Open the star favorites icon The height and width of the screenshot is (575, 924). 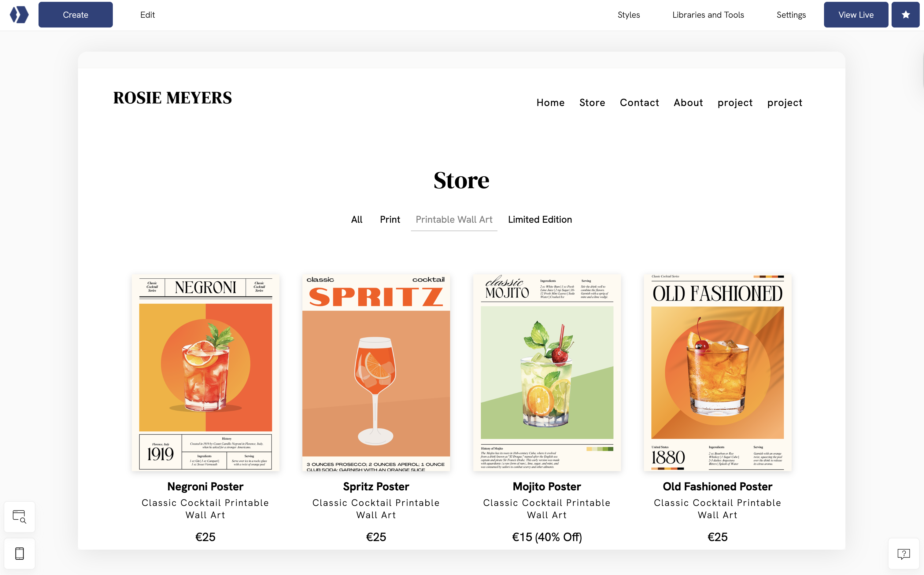point(905,14)
